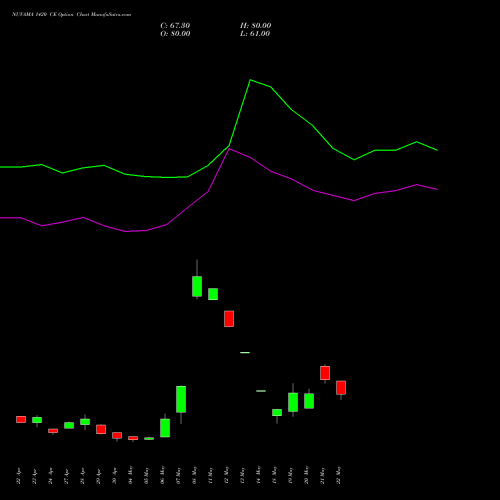The height and width of the screenshot is (500, 500).
Task: Click the 22 May date label
Action: 339,475
